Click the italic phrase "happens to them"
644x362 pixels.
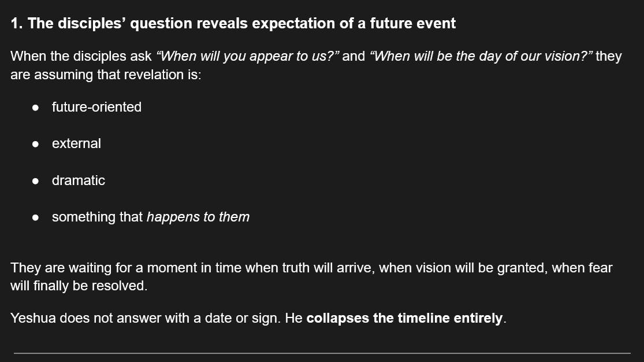coord(198,217)
